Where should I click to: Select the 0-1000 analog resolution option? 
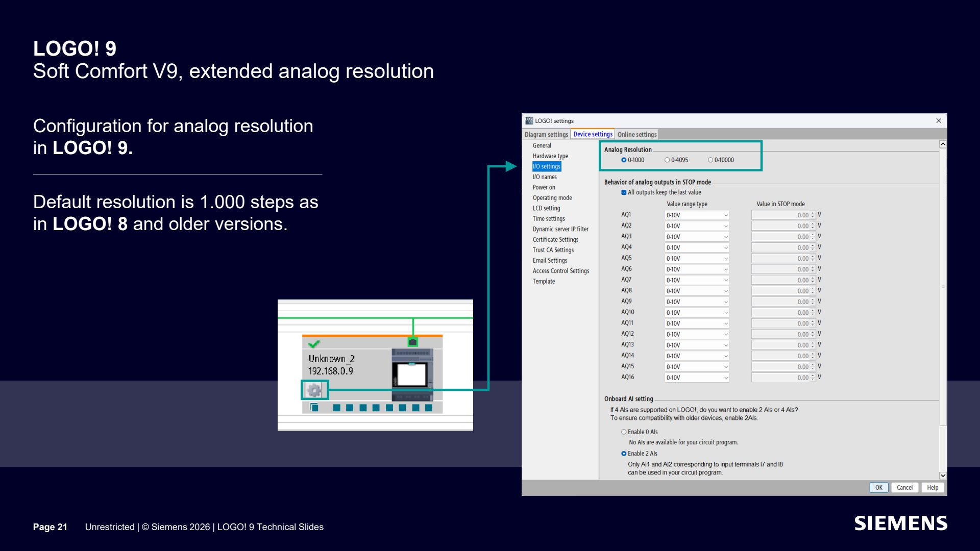[624, 160]
